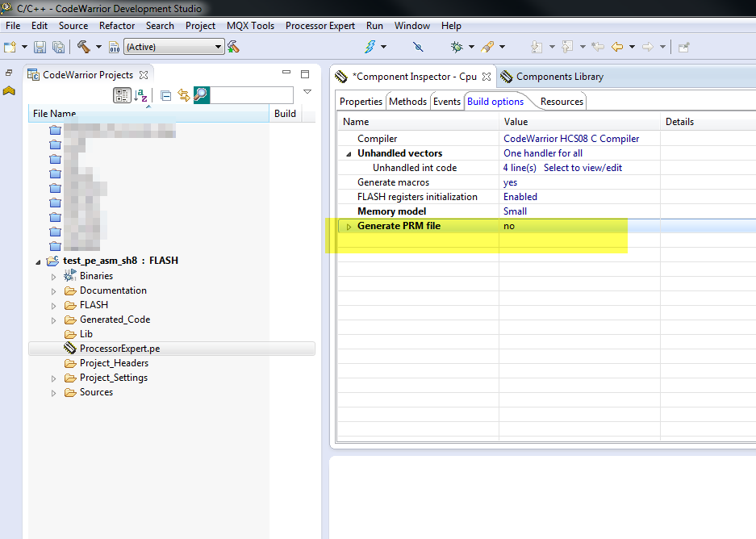
Task: Switch to the Methods tab
Action: pos(408,102)
